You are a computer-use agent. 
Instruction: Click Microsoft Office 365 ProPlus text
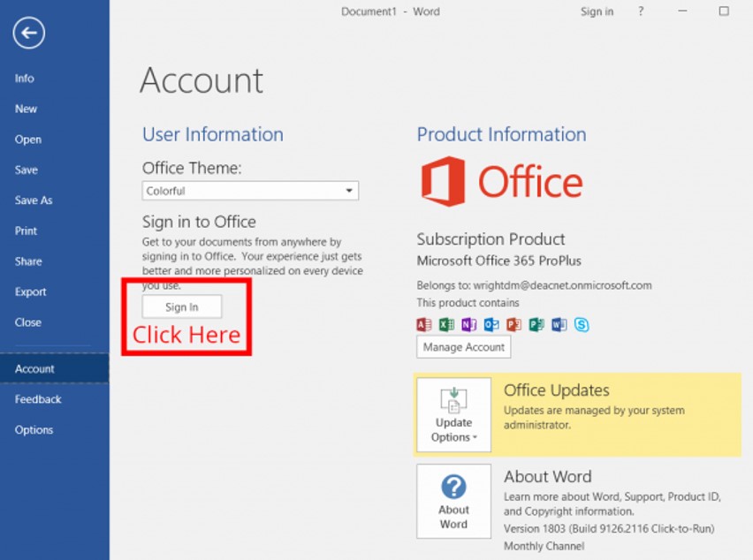(499, 261)
